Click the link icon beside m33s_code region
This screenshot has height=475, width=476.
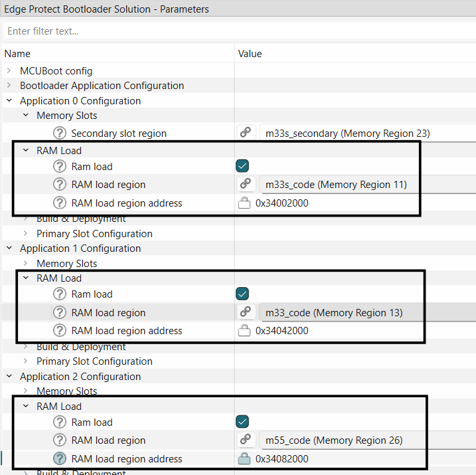(245, 184)
